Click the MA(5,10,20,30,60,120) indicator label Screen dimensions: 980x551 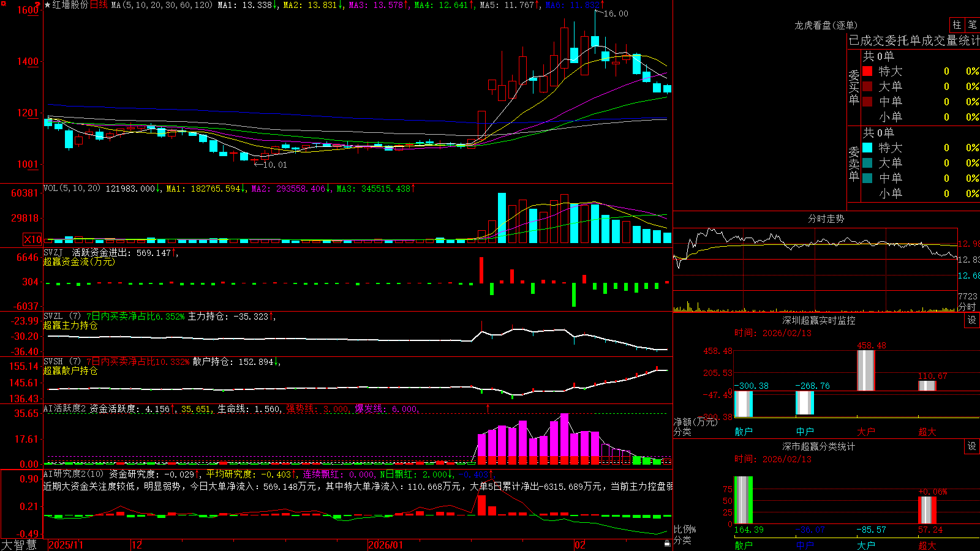tap(162, 5)
